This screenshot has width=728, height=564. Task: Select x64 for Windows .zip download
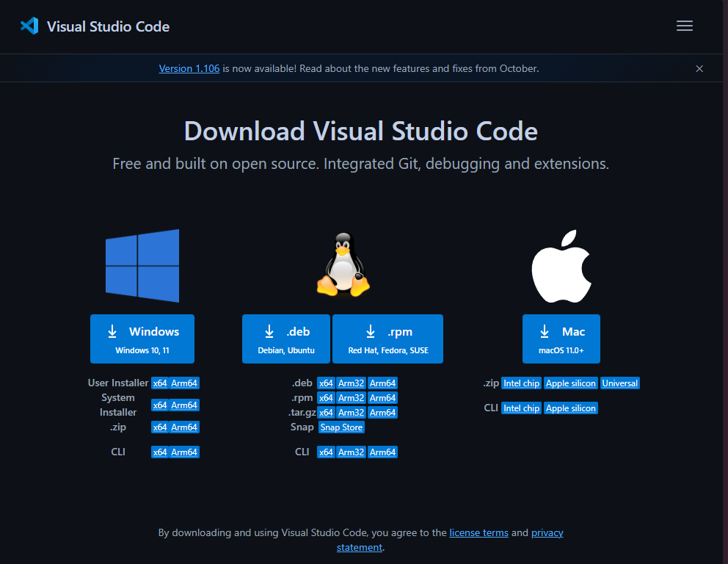[x=160, y=427]
